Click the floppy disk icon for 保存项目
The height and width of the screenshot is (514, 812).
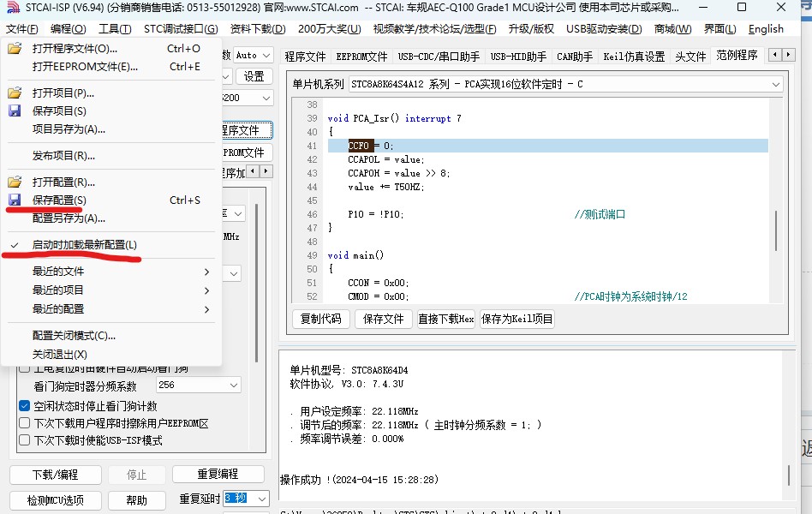[15, 111]
